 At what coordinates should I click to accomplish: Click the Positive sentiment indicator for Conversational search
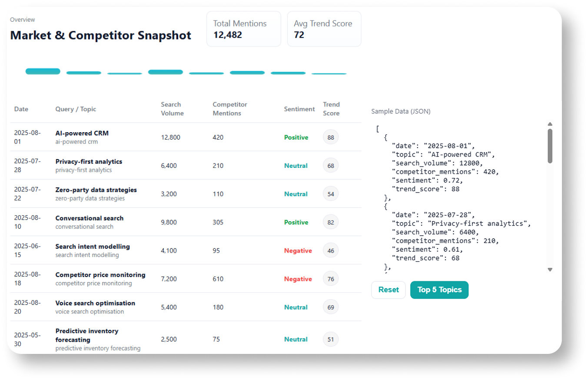coord(296,222)
